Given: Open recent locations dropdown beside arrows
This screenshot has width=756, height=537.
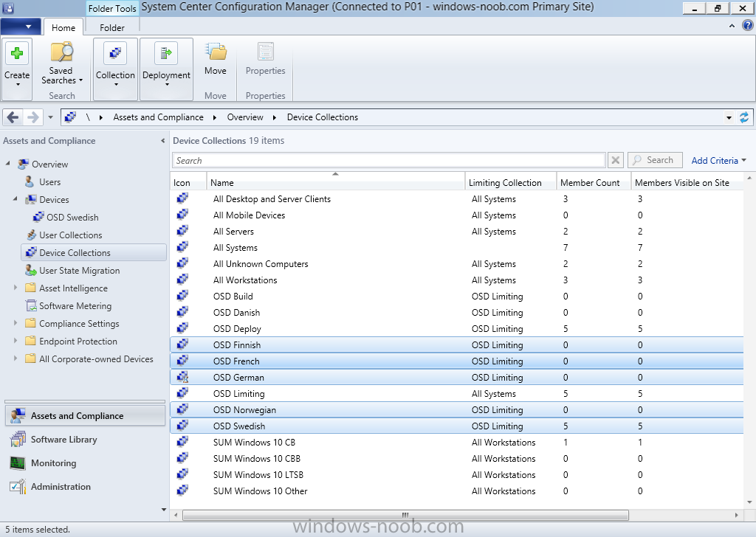Looking at the screenshot, I should 50,117.
